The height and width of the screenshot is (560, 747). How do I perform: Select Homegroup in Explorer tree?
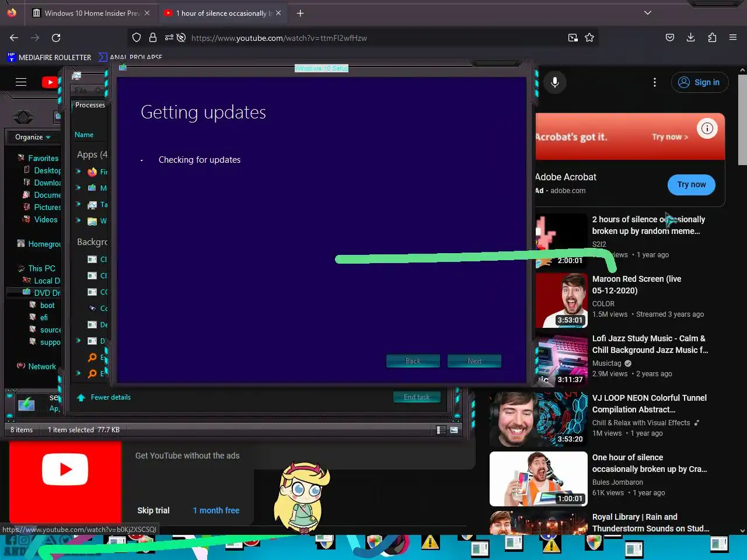[x=44, y=244]
